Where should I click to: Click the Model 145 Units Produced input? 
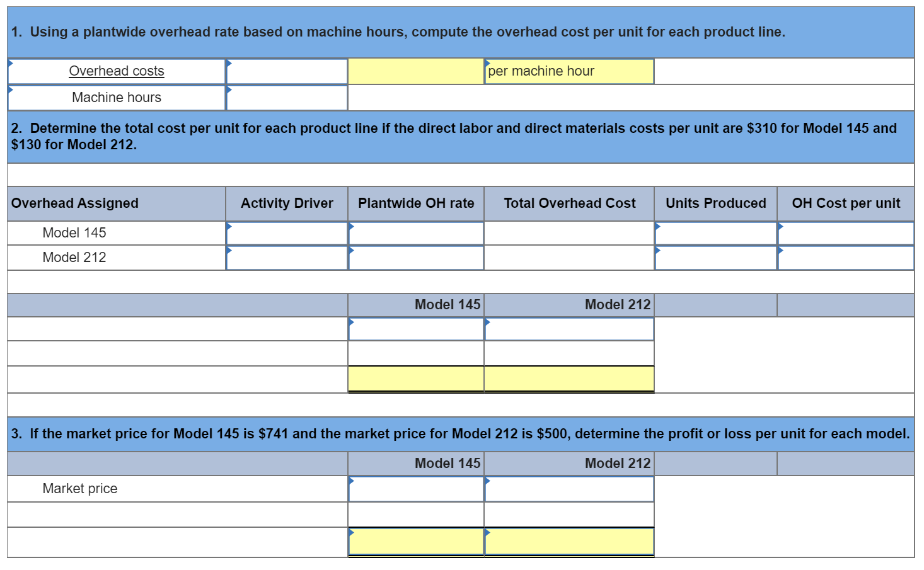pos(716,233)
